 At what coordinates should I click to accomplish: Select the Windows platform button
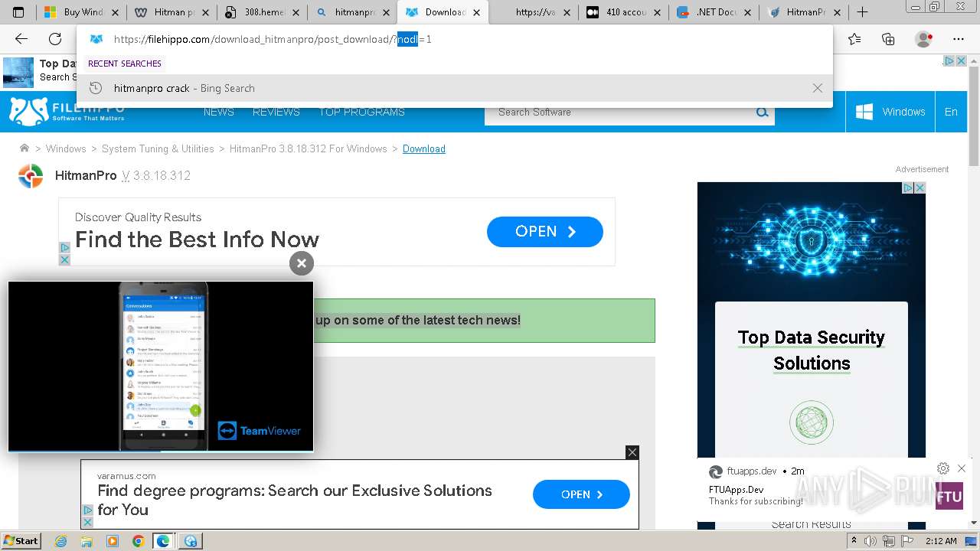coord(890,112)
